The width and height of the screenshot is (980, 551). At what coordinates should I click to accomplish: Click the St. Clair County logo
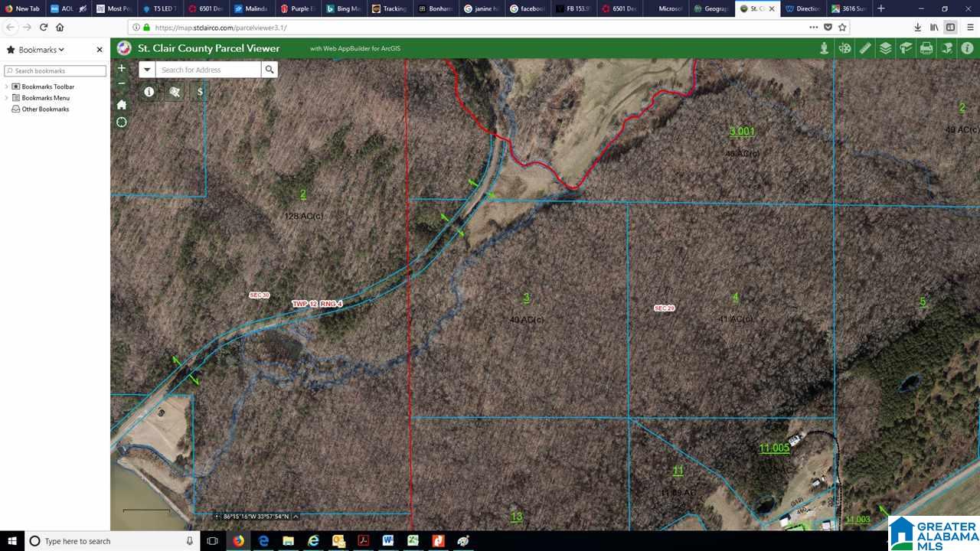124,48
